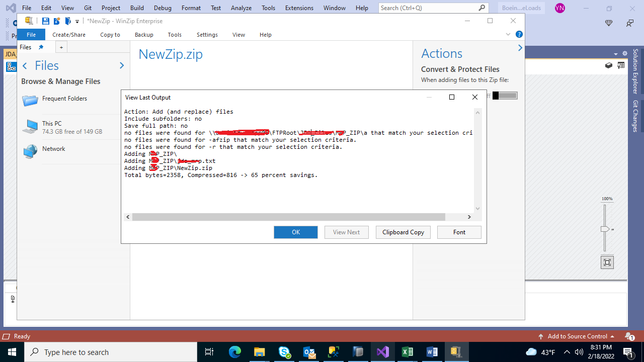Click Visual Studio zoom slider handle
The height and width of the screenshot is (362, 644).
click(605, 229)
